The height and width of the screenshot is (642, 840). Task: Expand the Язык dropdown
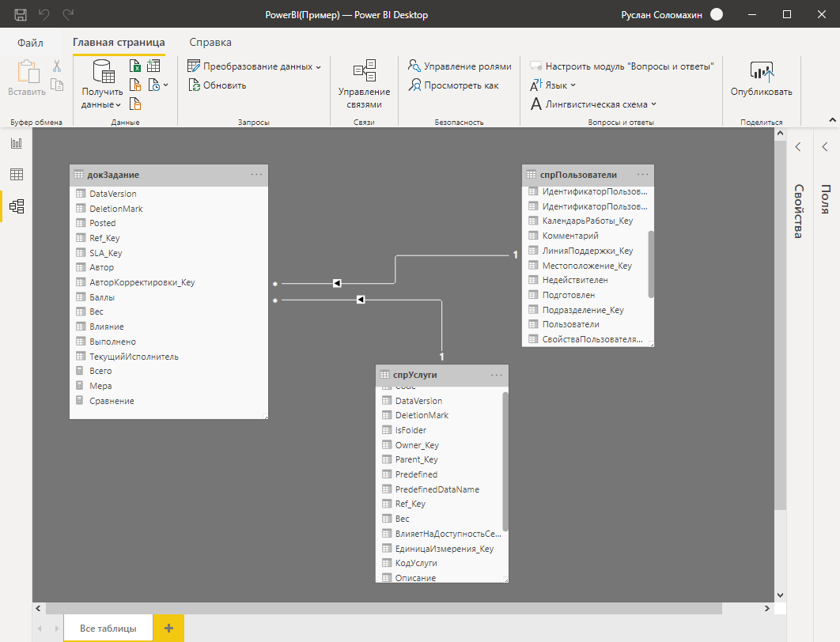coord(573,85)
